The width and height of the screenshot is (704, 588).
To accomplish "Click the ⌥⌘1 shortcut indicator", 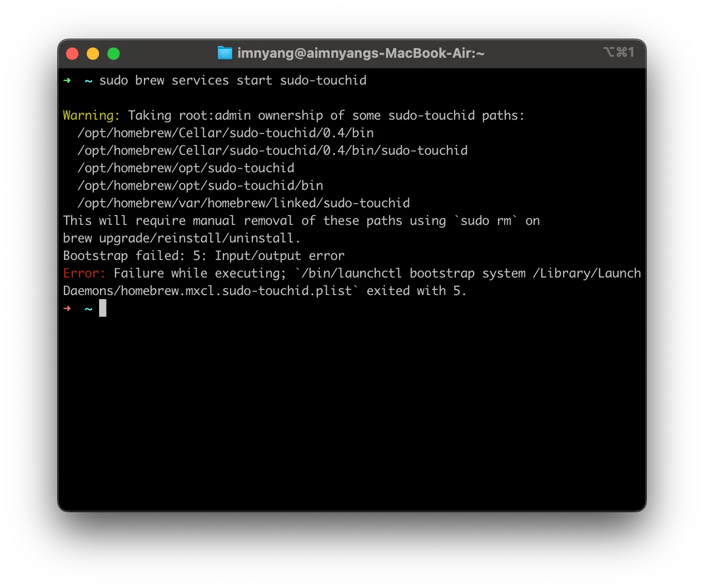I will [x=618, y=52].
